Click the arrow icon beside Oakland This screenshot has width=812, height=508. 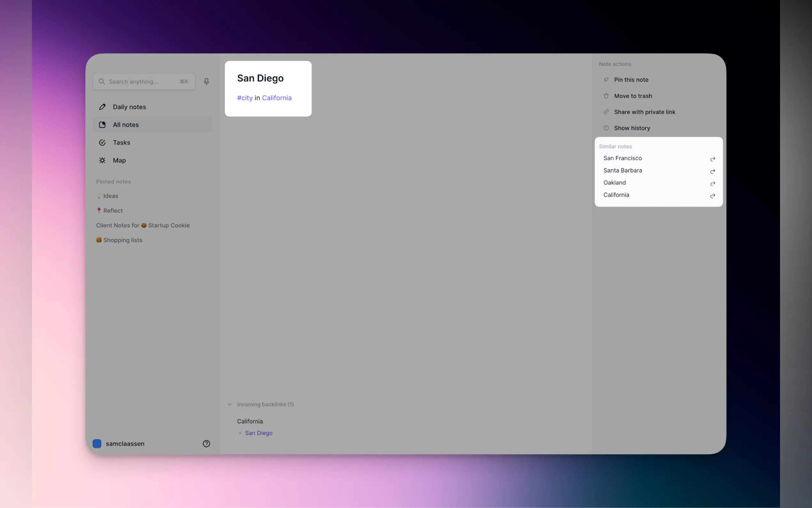(712, 183)
